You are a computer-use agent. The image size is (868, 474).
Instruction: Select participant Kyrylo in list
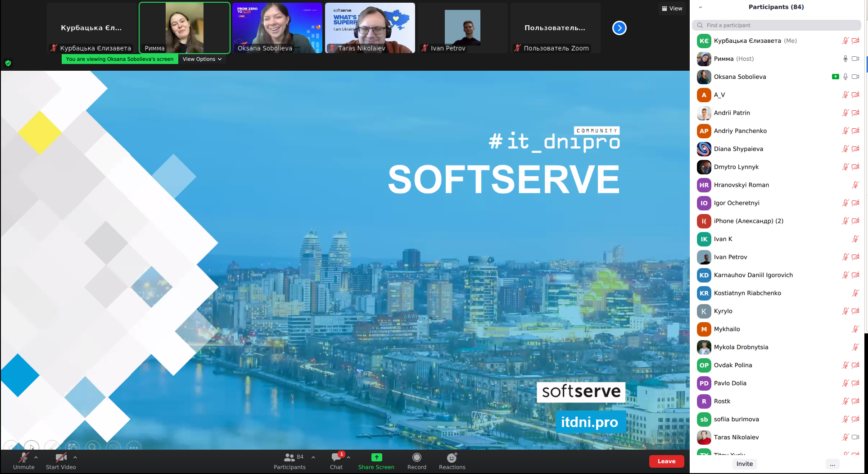point(778,311)
